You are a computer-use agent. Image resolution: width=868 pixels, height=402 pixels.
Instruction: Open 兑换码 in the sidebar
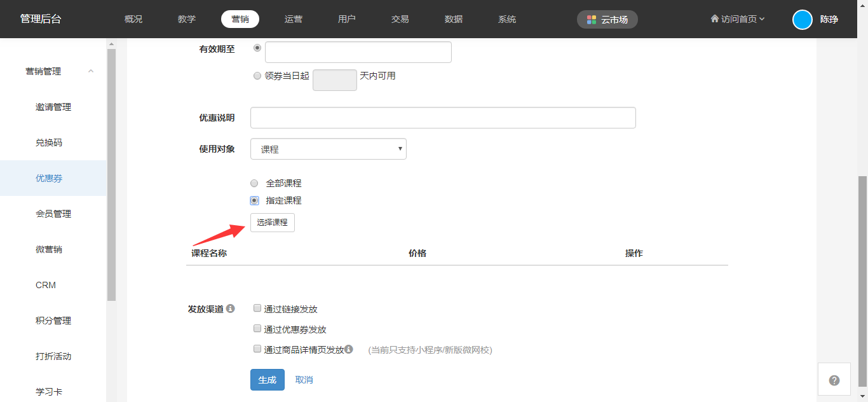[x=49, y=142]
